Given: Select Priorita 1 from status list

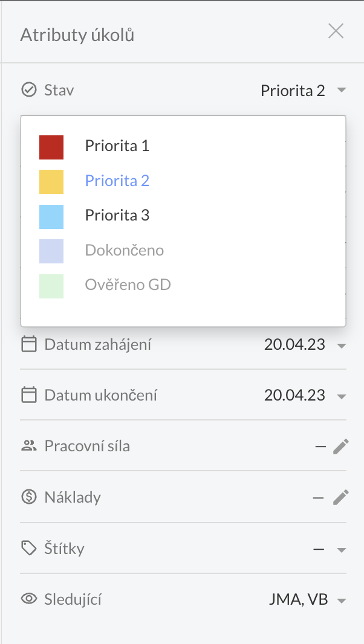Looking at the screenshot, I should (x=117, y=146).
